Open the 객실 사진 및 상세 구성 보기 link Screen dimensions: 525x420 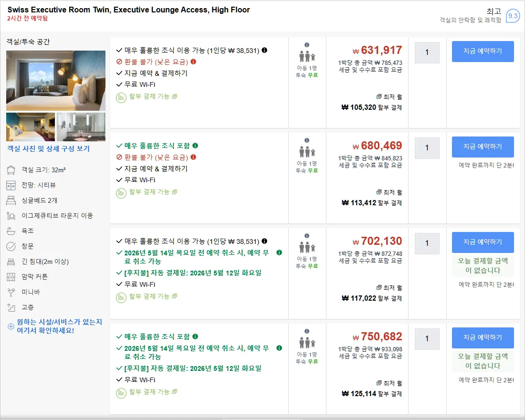49,149
